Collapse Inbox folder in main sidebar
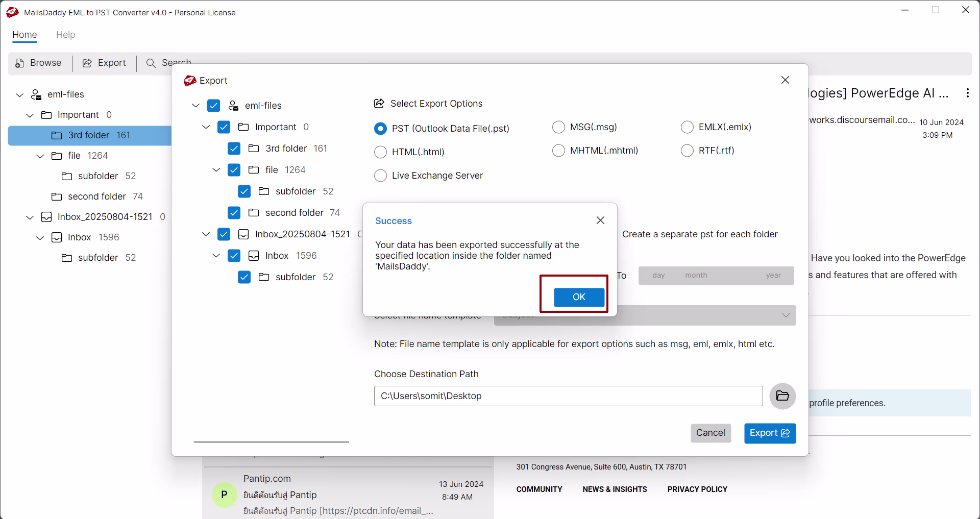Viewport: 980px width, 519px height. [x=40, y=238]
